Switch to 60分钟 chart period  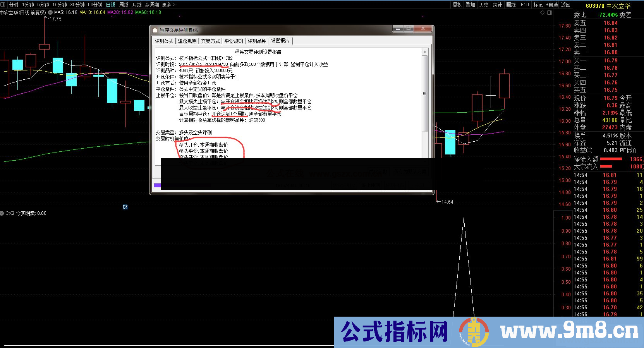coord(95,5)
